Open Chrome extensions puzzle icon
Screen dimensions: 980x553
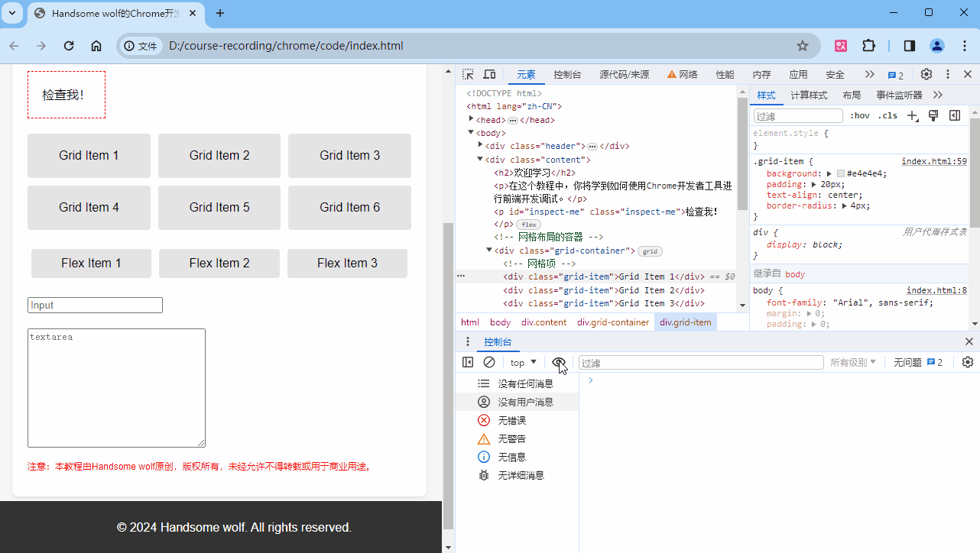coord(869,46)
